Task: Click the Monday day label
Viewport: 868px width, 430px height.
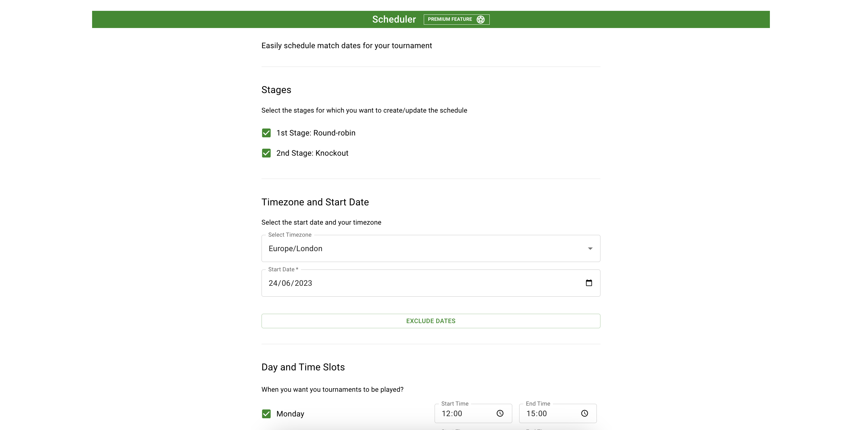Action: [290, 414]
